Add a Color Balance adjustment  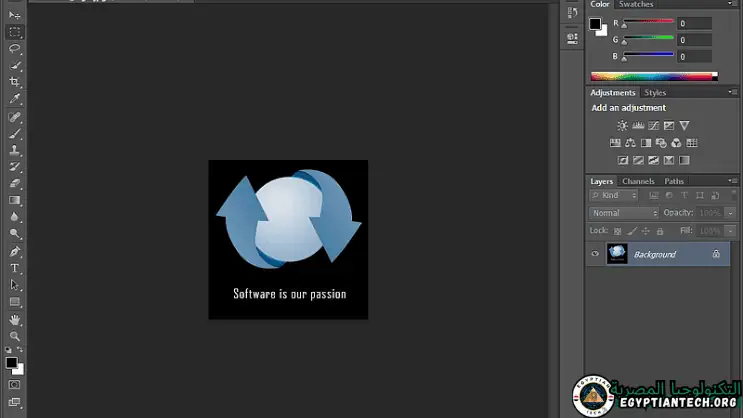coord(630,143)
